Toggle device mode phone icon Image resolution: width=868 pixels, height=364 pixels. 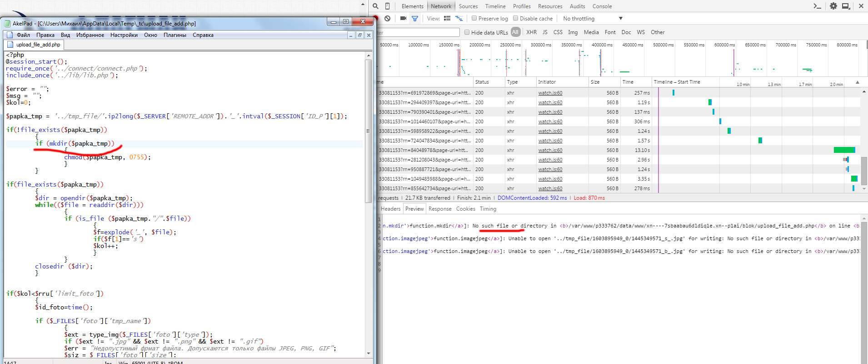tap(387, 6)
